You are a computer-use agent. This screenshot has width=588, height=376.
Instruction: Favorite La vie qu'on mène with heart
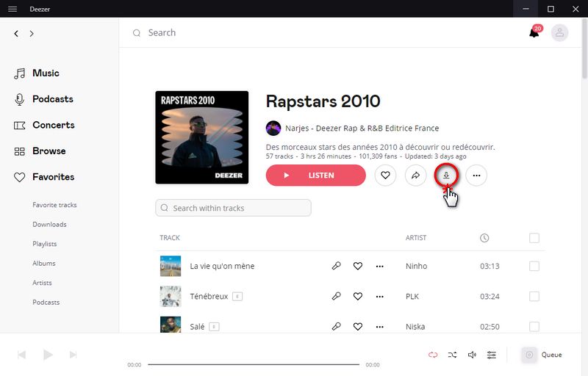click(358, 266)
